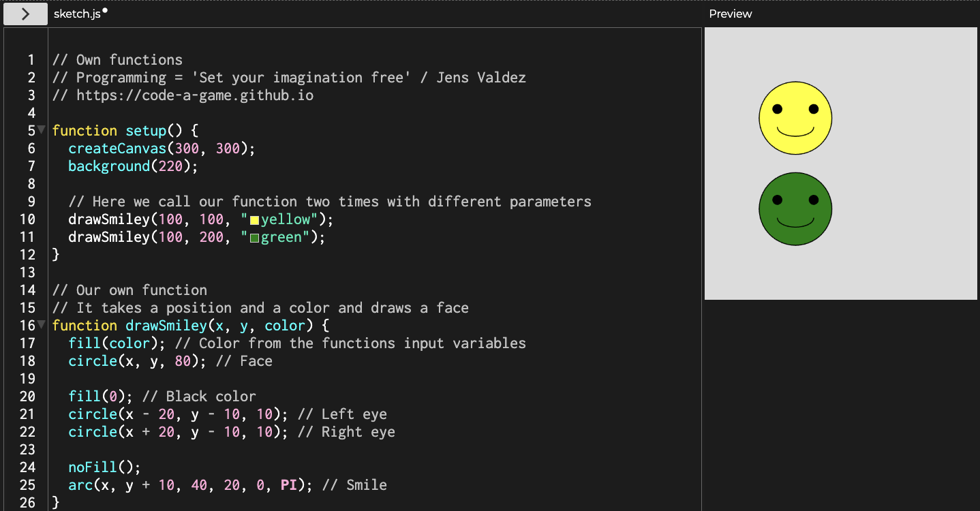The height and width of the screenshot is (511, 980).
Task: Click line number 16 in the gutter
Action: (x=27, y=325)
